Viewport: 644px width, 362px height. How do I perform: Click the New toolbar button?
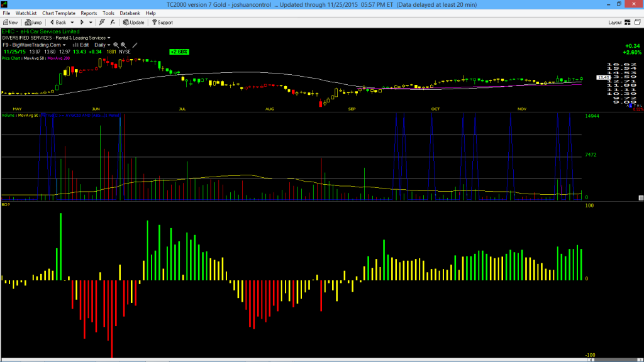(x=10, y=23)
